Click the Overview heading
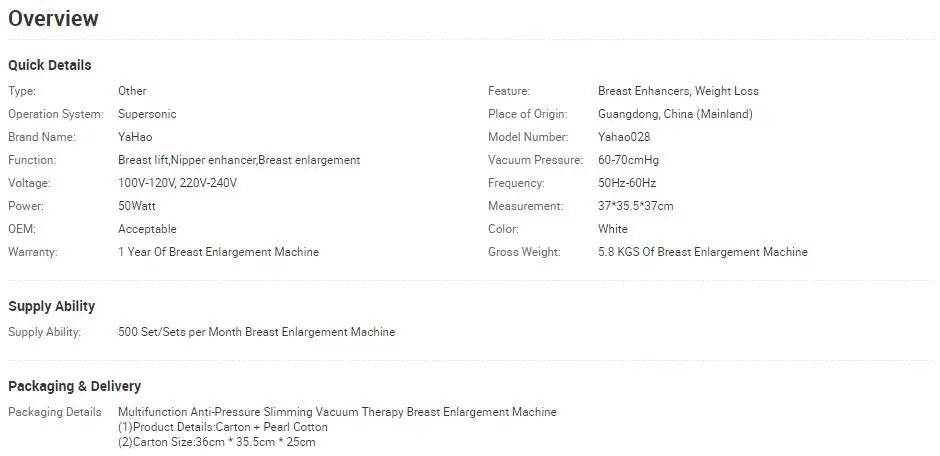This screenshot has width=940, height=456. (53, 19)
